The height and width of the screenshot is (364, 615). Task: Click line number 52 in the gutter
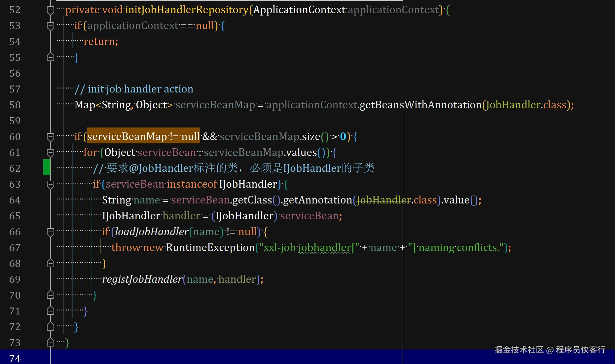pos(15,10)
